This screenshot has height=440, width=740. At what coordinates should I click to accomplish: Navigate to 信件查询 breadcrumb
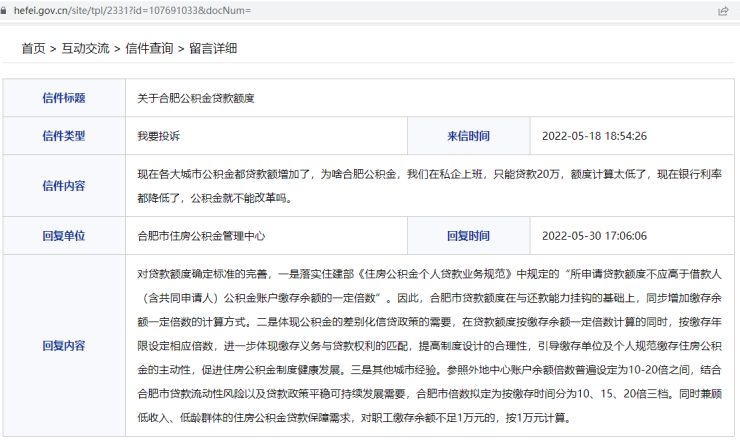(149, 48)
